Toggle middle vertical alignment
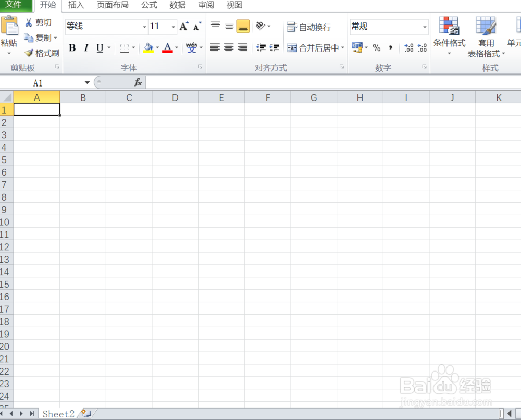521x420 pixels. [229, 26]
